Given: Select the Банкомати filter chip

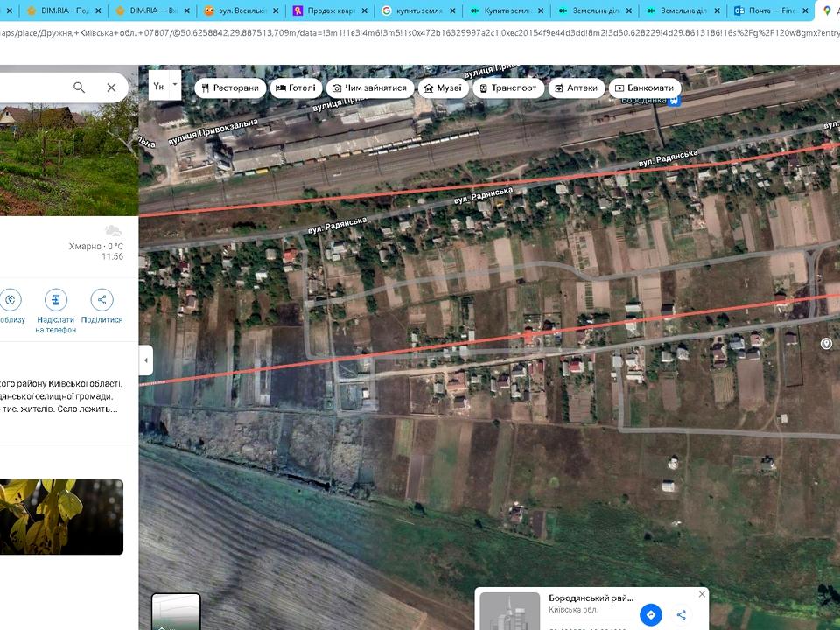Looking at the screenshot, I should pyautogui.click(x=643, y=88).
